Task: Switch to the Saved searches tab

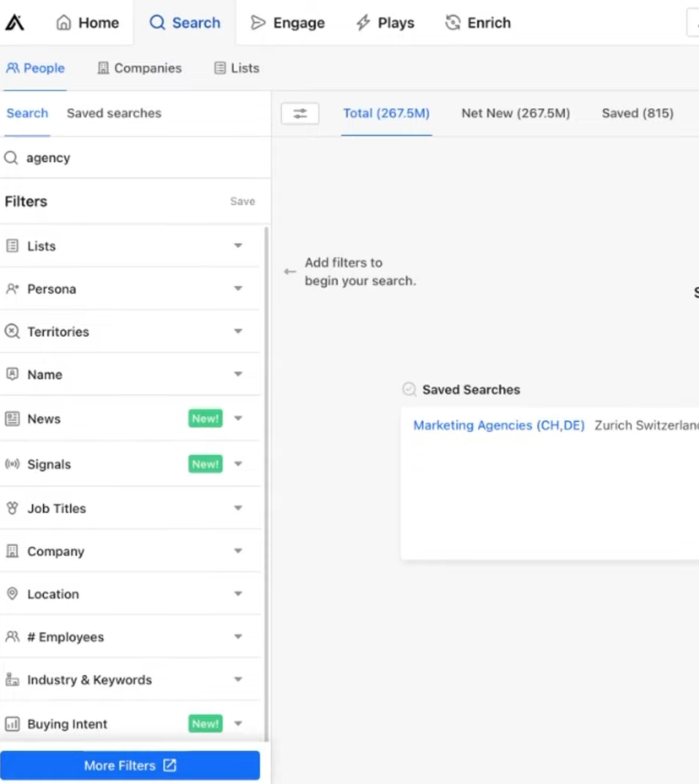Action: (x=114, y=113)
